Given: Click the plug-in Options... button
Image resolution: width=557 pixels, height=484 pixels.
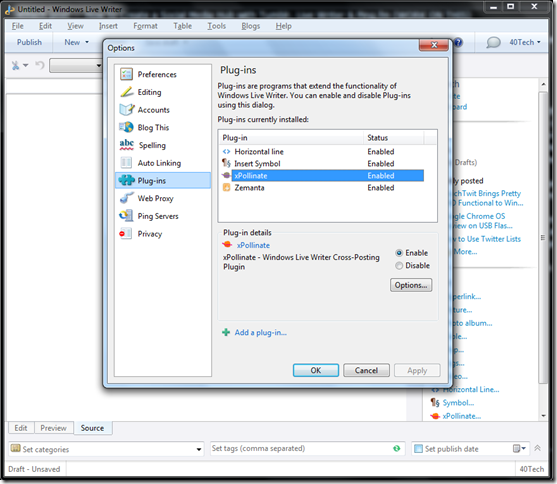Looking at the screenshot, I should (x=411, y=285).
